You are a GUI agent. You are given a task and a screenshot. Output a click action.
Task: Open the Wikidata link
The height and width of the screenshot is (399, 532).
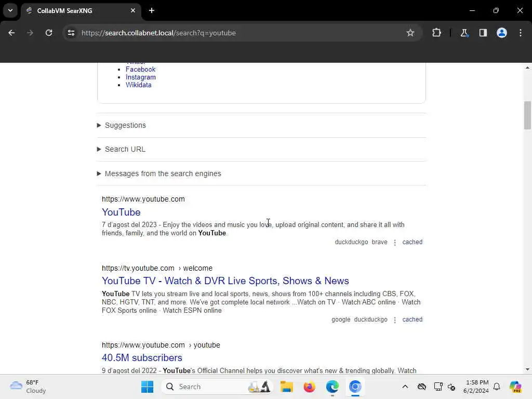click(138, 85)
